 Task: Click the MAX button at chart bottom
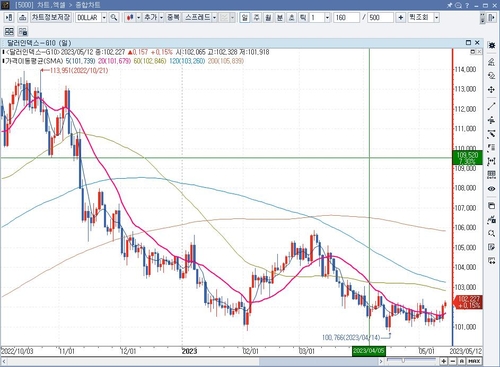(x=474, y=361)
